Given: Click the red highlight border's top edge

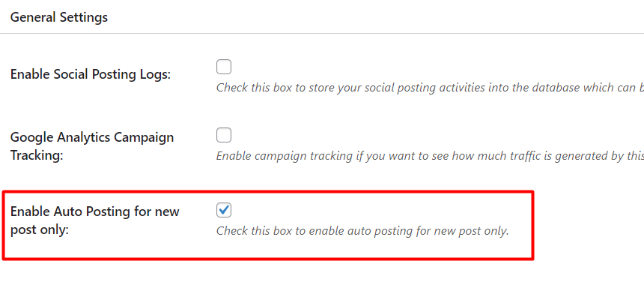Looking at the screenshot, I should click(x=268, y=191).
